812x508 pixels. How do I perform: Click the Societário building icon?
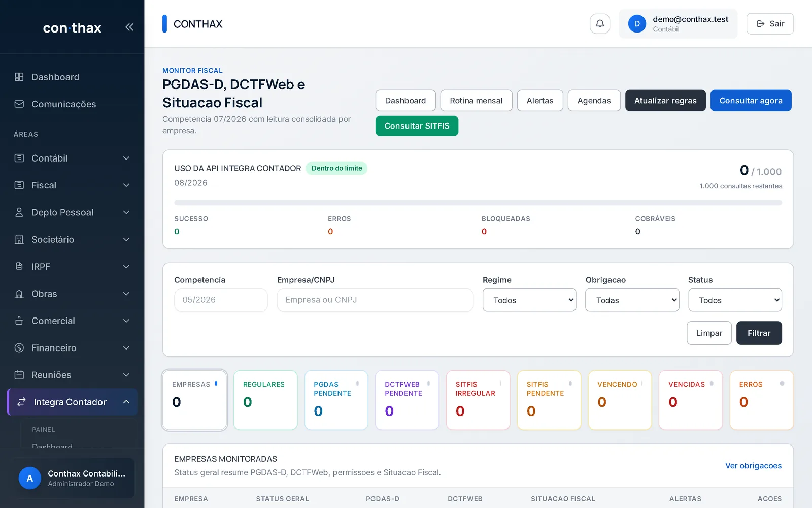(19, 239)
